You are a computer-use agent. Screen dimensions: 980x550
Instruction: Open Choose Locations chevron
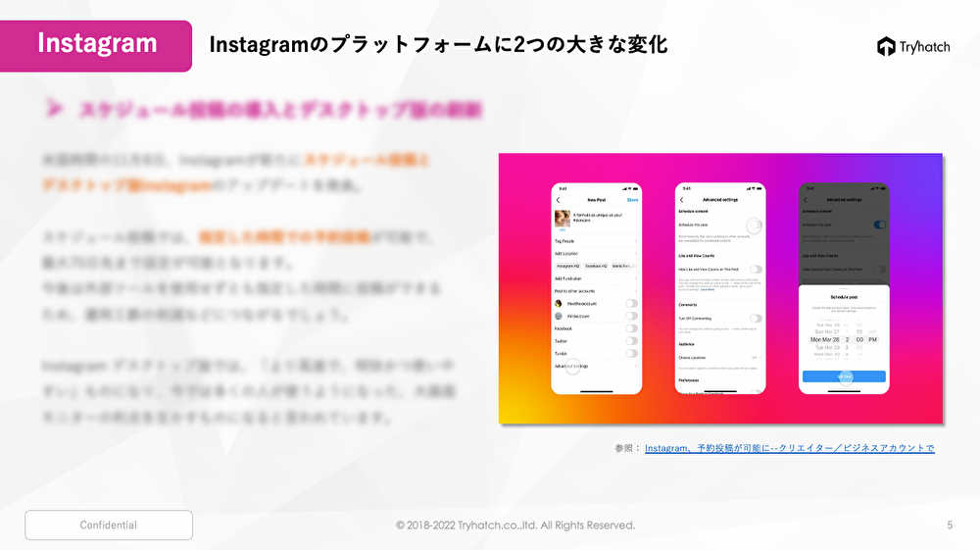[x=760, y=358]
